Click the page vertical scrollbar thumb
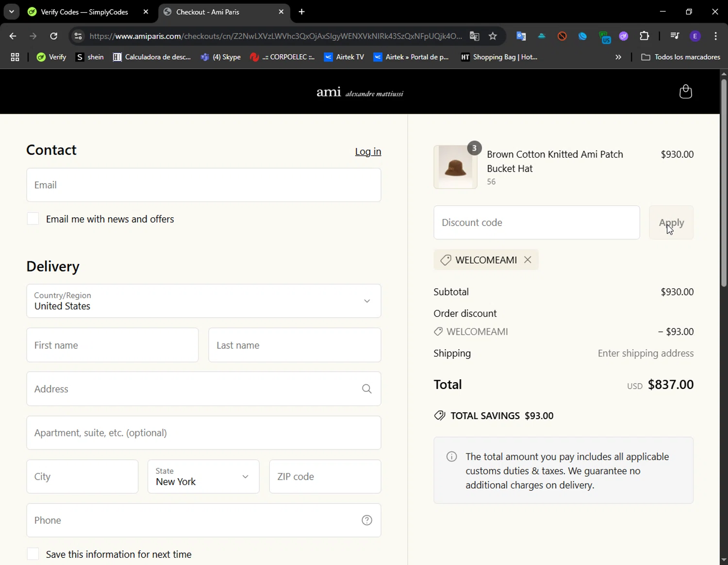This screenshot has width=728, height=565. (724, 182)
